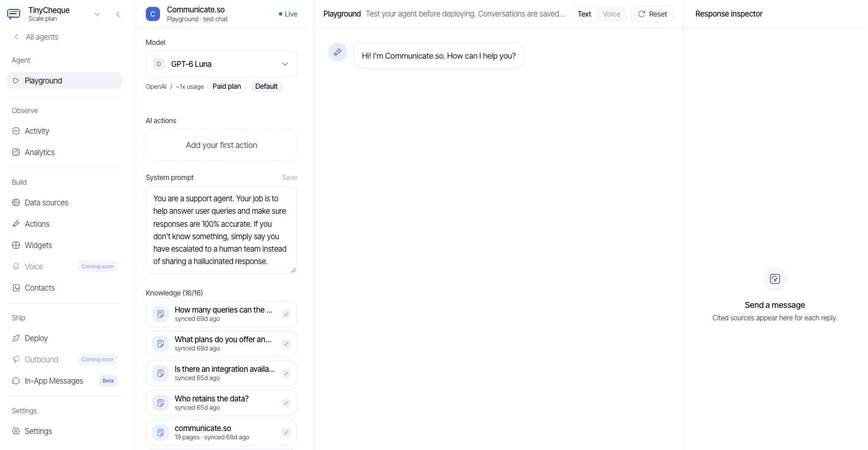Open the GPT-6 Luna model dropdown
Image resolution: width=868 pixels, height=450 pixels.
pyautogui.click(x=222, y=64)
